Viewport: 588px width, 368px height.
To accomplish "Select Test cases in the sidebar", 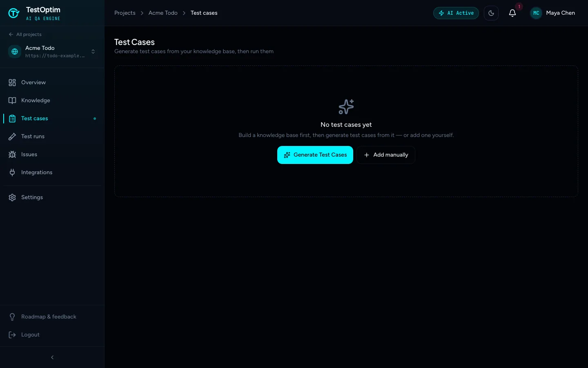I will 52,119.
